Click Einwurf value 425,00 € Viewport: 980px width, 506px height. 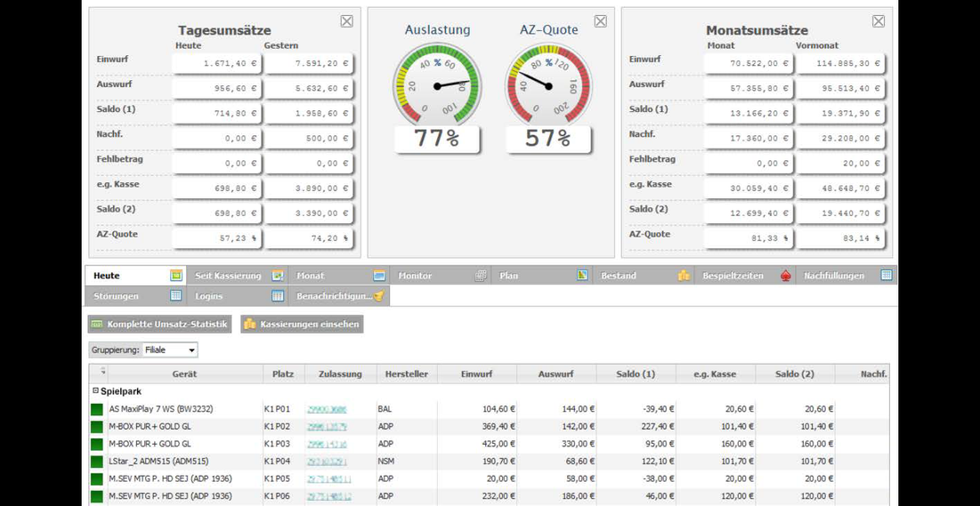[497, 444]
